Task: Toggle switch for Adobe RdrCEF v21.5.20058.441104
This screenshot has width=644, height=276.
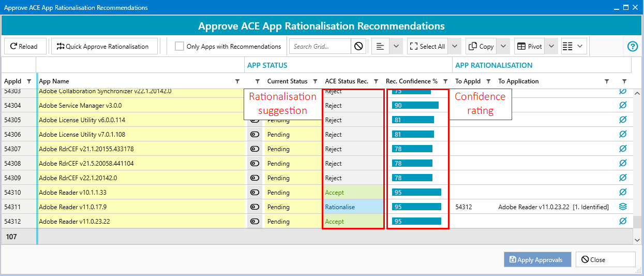Action: click(254, 163)
